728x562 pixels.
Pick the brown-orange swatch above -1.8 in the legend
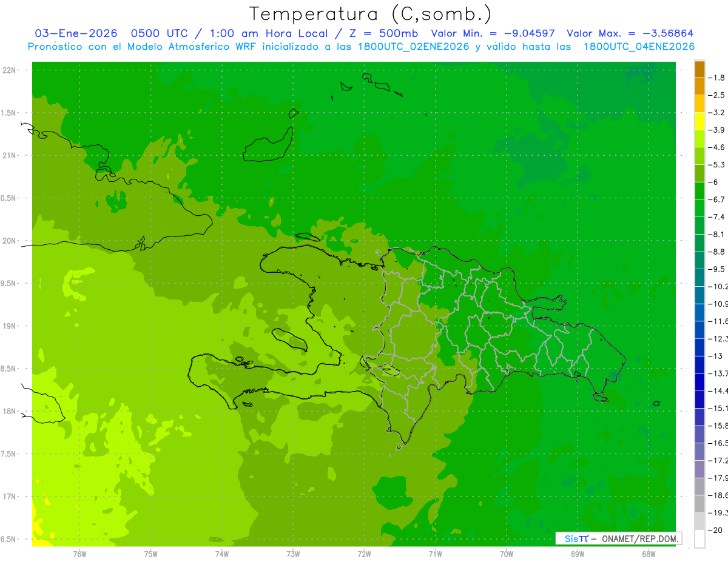click(x=699, y=69)
